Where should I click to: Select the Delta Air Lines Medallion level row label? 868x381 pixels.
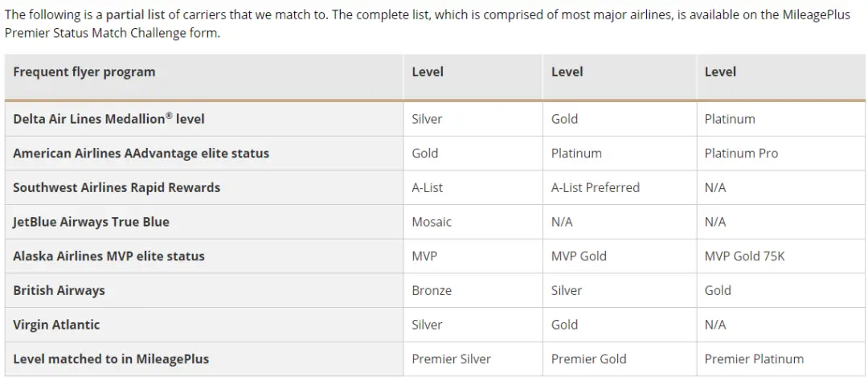point(108,119)
